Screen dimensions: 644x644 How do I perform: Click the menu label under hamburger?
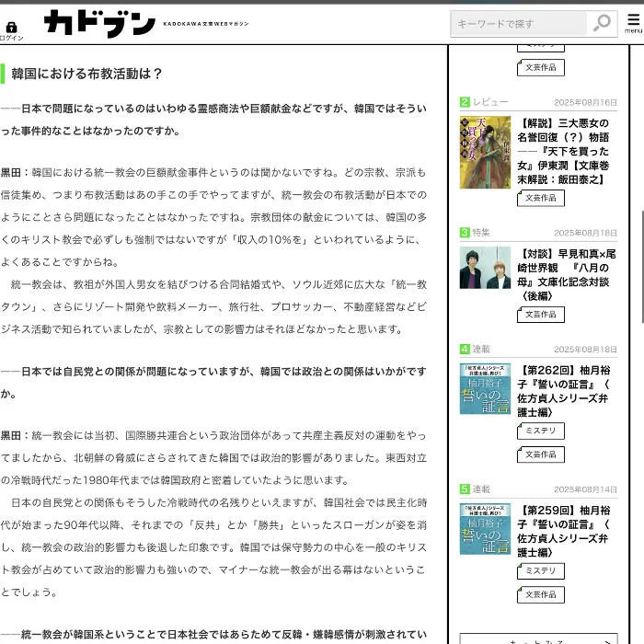[633, 30]
